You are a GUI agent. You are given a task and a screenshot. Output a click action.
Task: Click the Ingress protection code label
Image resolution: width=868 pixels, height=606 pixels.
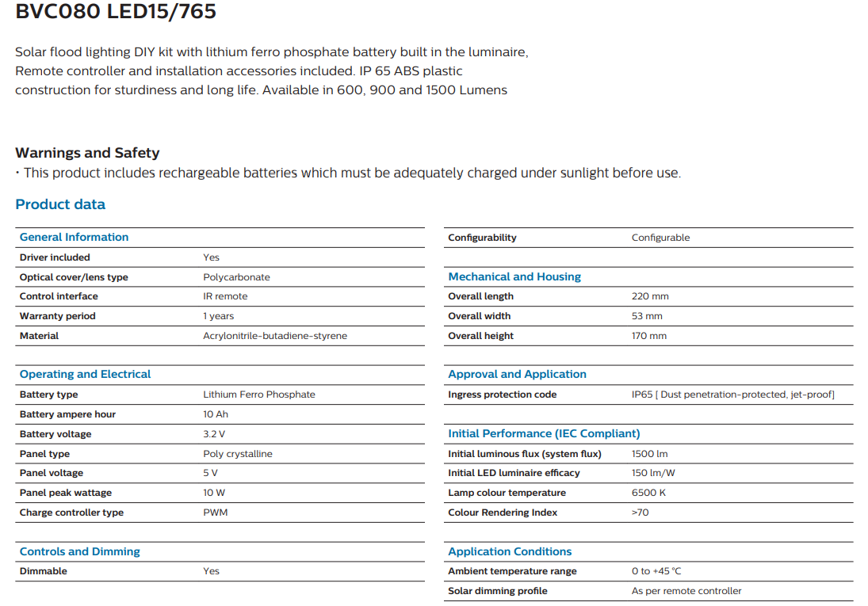502,394
